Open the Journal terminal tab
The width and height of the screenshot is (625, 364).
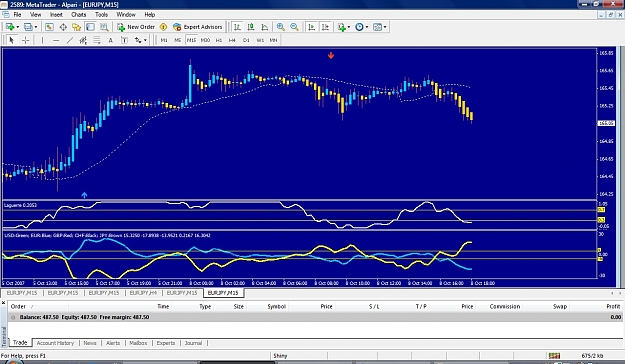[x=193, y=343]
